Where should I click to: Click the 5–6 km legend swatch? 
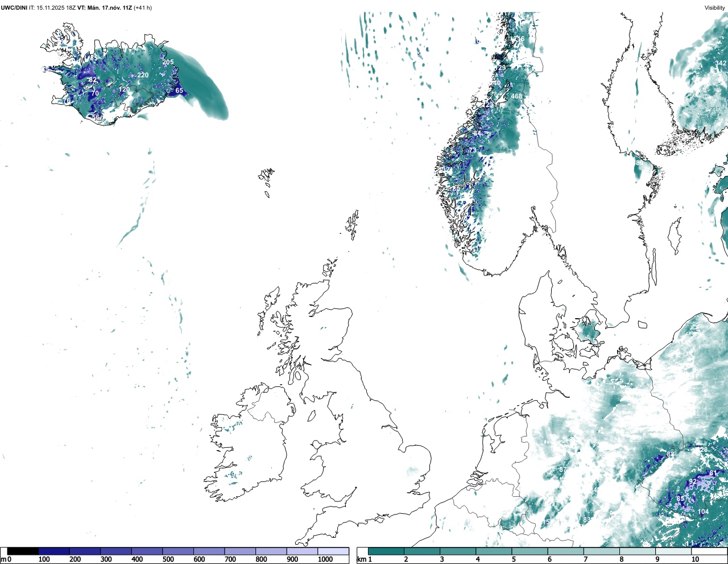[530, 551]
